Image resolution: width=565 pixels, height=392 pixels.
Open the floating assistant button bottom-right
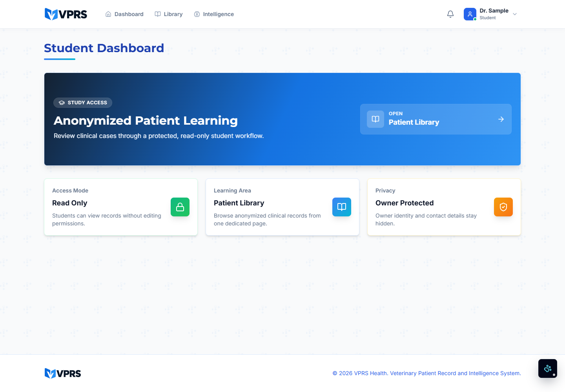(548, 368)
